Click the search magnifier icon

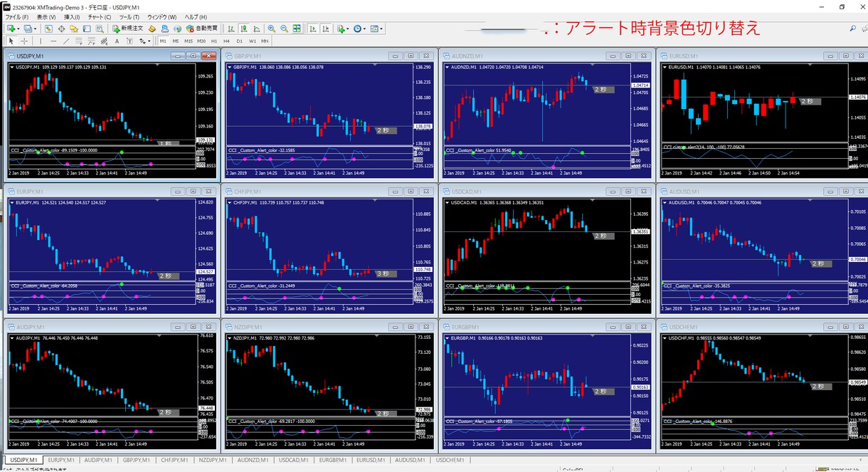852,29
